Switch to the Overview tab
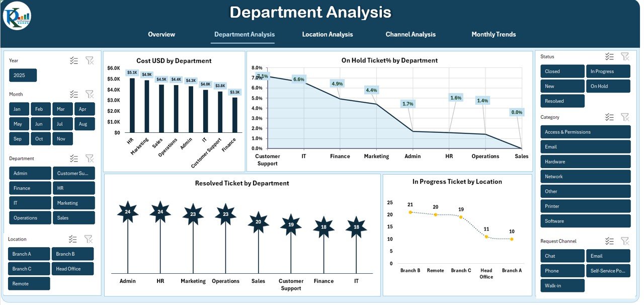The image size is (644, 305). (x=161, y=34)
